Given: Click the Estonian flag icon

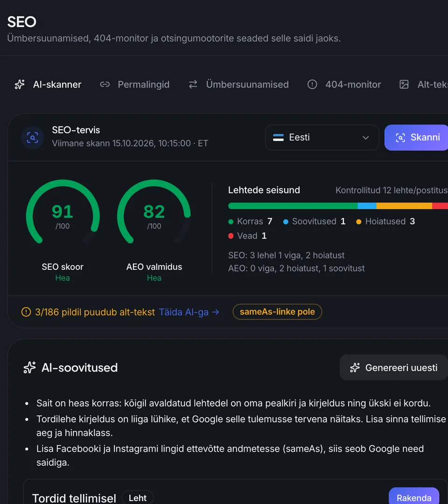Looking at the screenshot, I should tap(278, 138).
